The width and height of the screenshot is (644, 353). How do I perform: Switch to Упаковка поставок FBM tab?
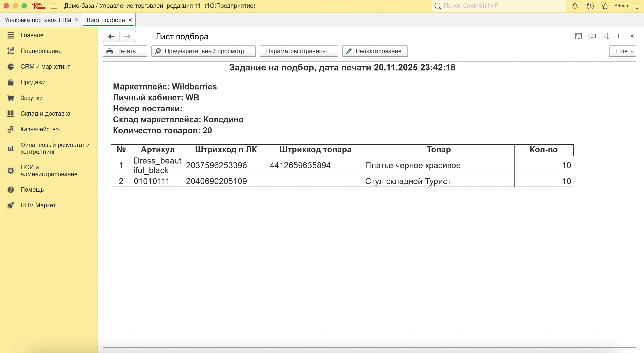38,20
